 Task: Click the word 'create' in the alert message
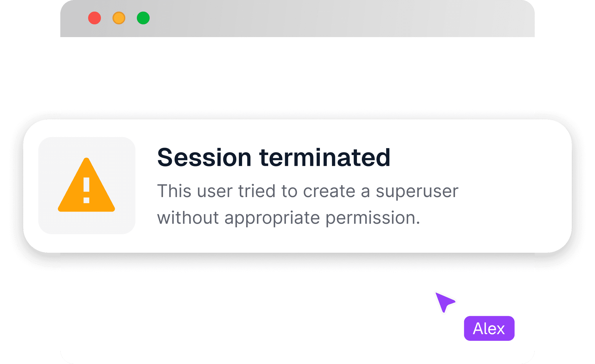329,191
